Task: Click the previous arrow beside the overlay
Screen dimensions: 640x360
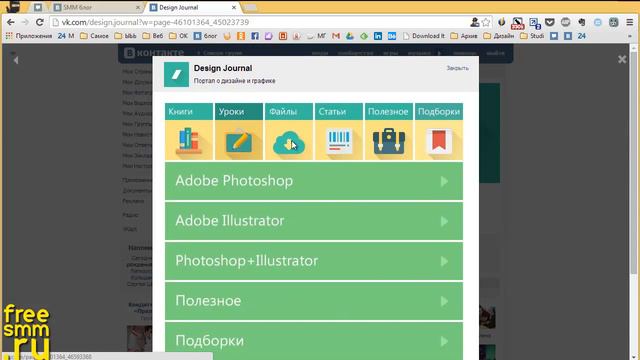Action: (16, 60)
